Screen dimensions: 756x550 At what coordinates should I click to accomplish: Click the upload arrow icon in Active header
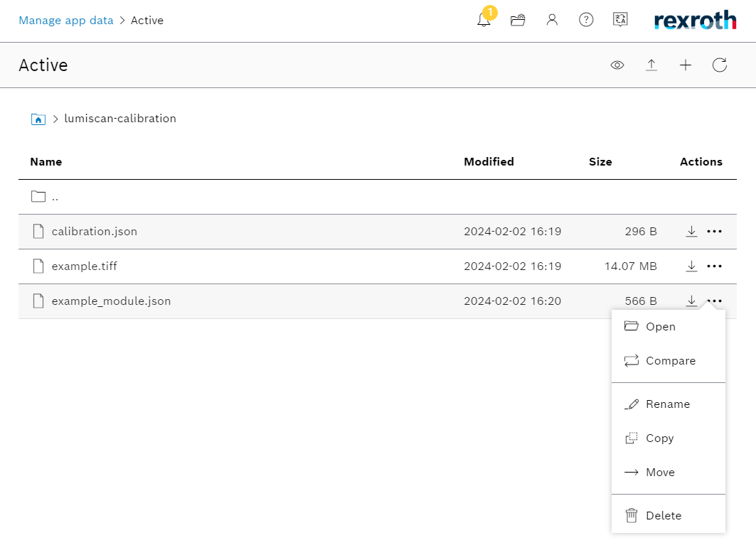(x=651, y=65)
